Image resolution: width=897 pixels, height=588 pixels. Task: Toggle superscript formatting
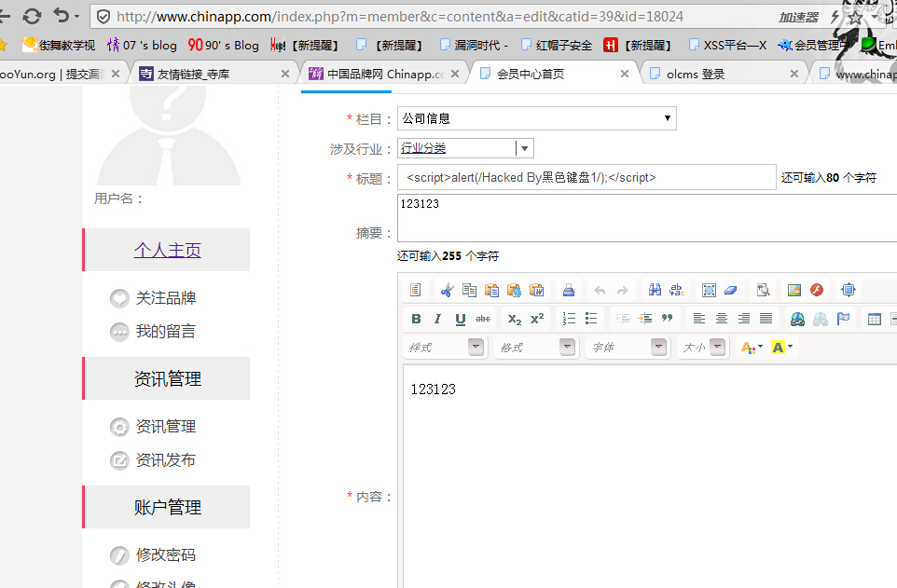click(536, 319)
